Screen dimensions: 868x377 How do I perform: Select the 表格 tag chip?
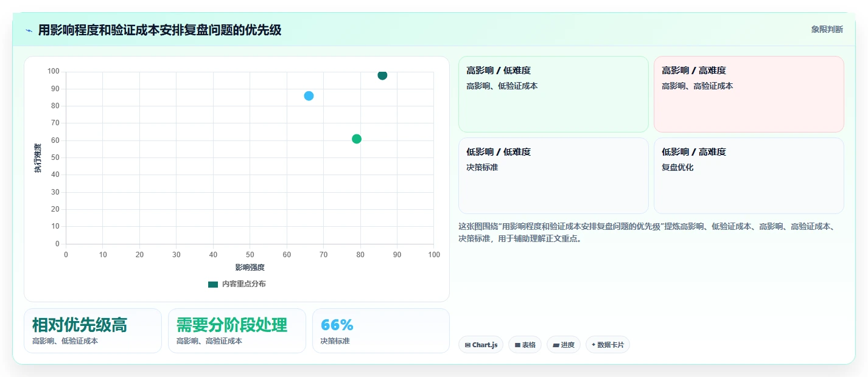coord(525,345)
